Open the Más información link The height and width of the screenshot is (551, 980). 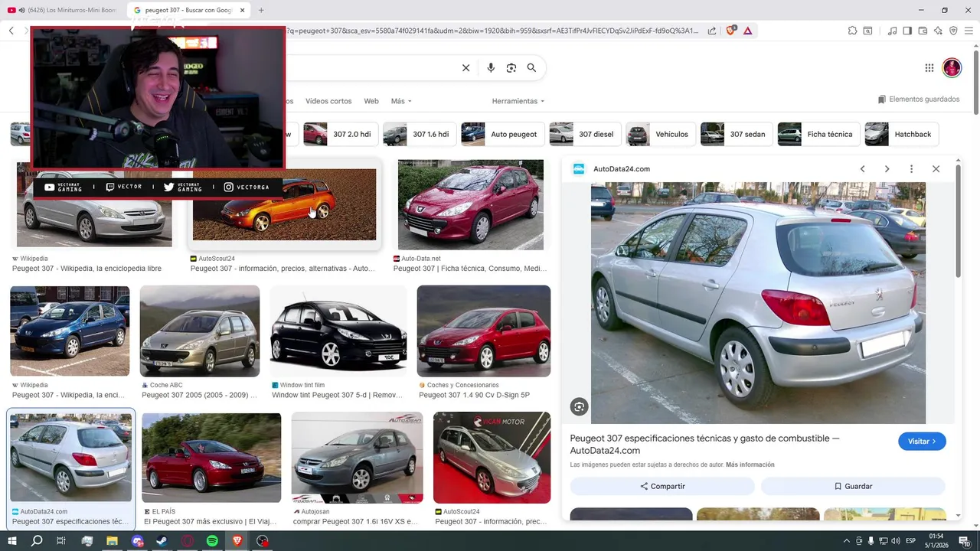point(750,465)
